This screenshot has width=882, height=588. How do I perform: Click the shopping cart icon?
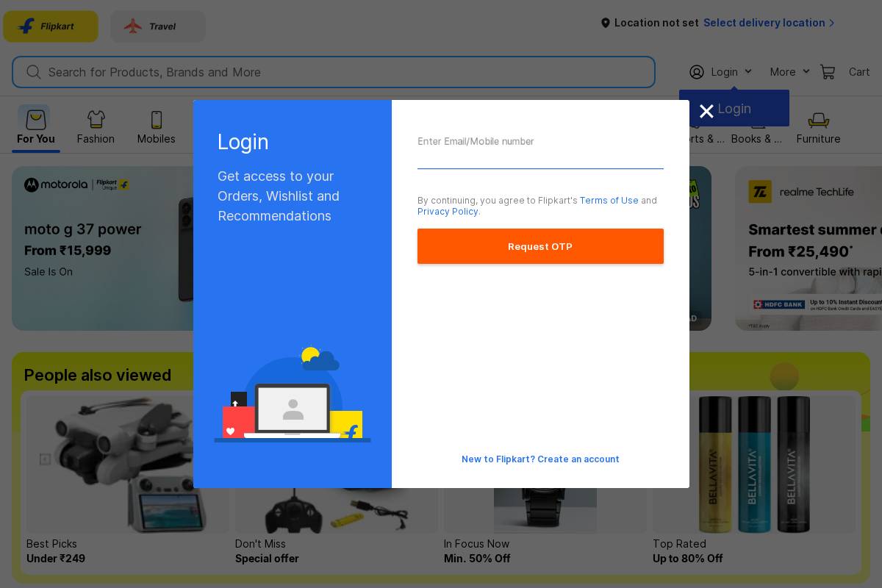pyautogui.click(x=828, y=72)
